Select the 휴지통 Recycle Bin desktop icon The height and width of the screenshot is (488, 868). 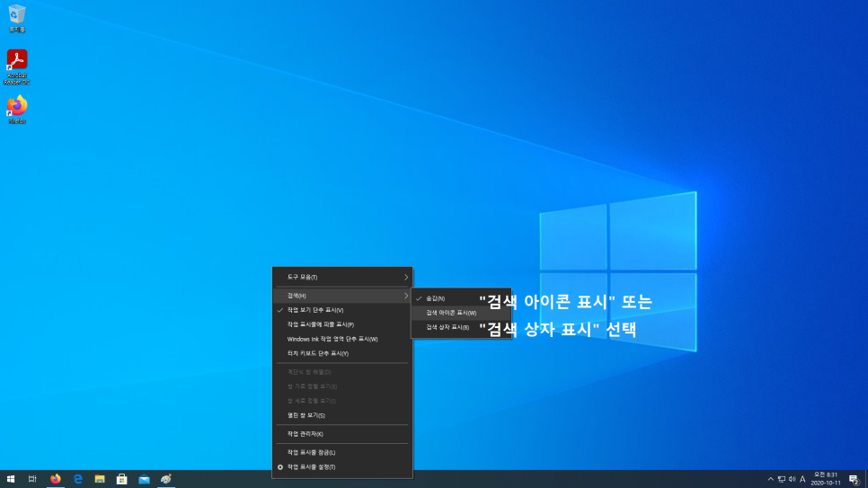point(17,18)
